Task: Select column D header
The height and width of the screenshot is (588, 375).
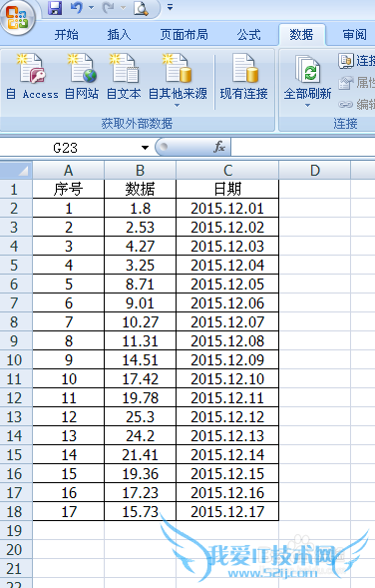Action: click(315, 171)
